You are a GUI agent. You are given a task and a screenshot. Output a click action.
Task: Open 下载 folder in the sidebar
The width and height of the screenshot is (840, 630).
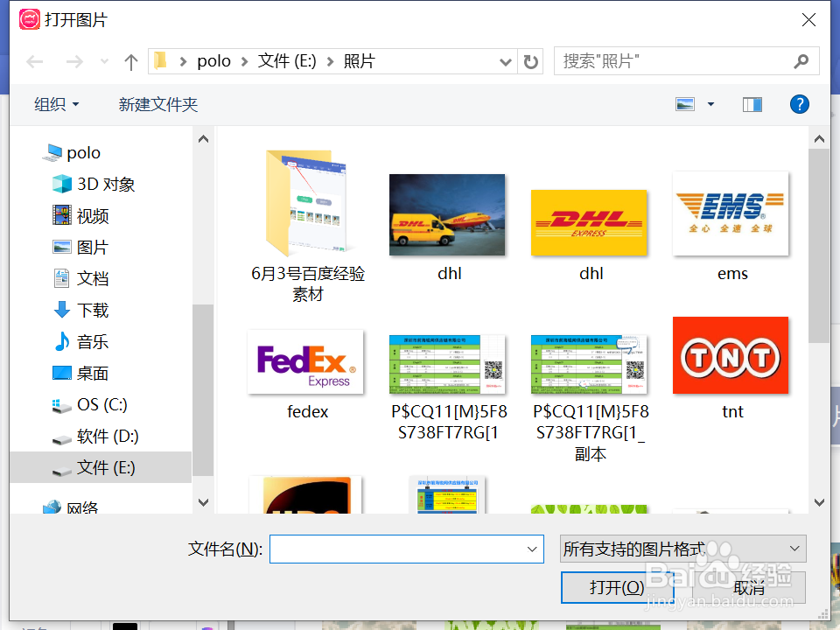[x=80, y=310]
